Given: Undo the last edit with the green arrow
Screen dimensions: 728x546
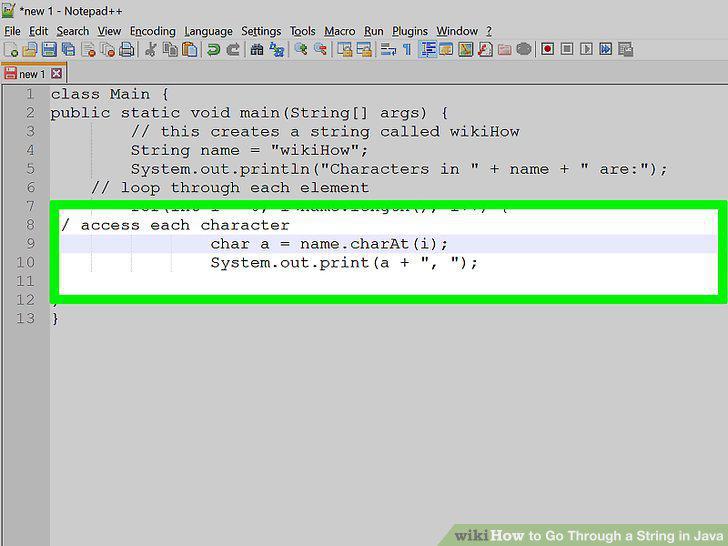Looking at the screenshot, I should (x=214, y=49).
